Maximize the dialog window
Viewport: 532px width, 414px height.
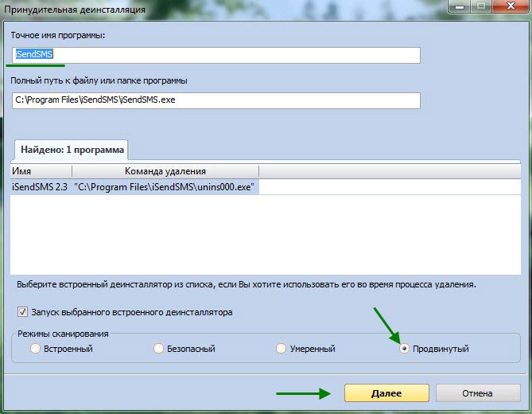[x=481, y=6]
